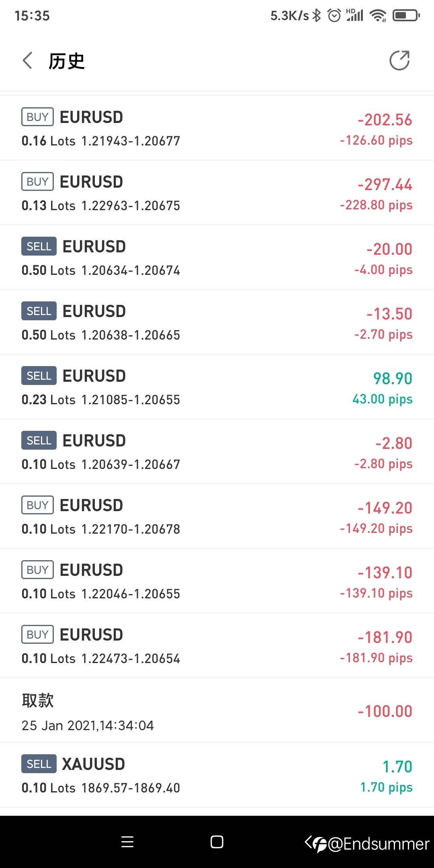Tap the Bluetooth status icon
Viewport: 434px width, 868px height.
point(317,16)
